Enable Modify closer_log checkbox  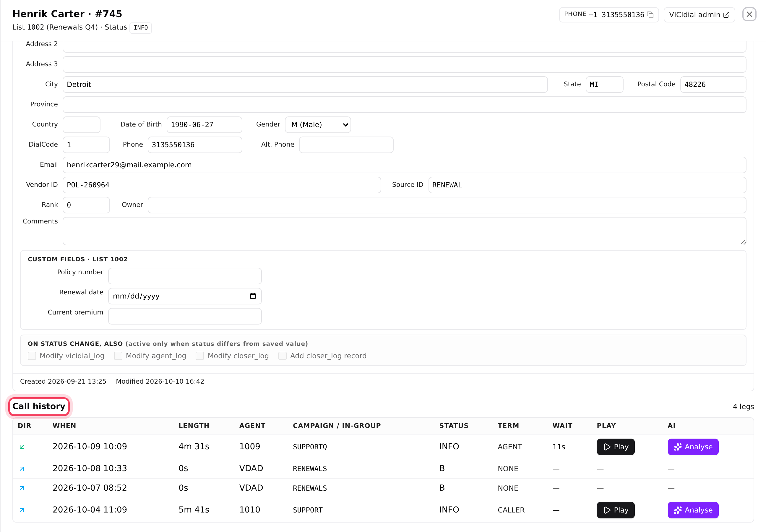(x=200, y=356)
